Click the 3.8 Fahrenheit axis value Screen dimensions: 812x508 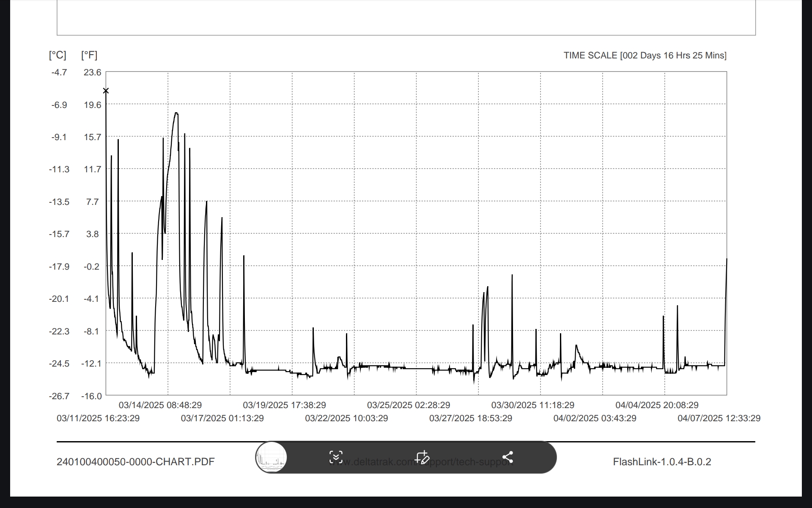pyautogui.click(x=92, y=234)
